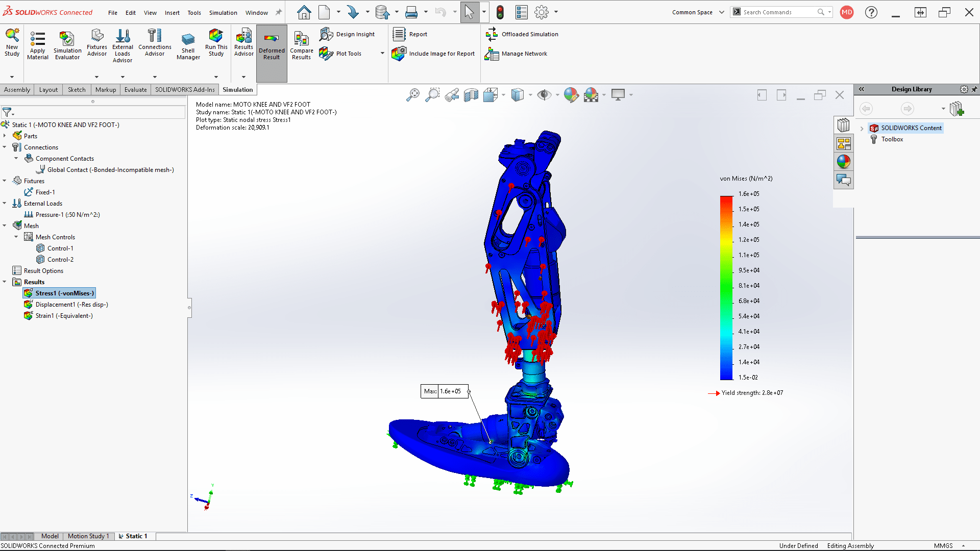Image resolution: width=980 pixels, height=551 pixels.
Task: Generate a simulation Report
Action: click(410, 34)
